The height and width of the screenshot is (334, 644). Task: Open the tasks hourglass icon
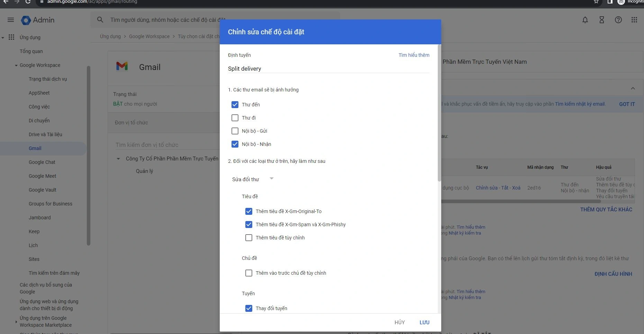pos(602,20)
